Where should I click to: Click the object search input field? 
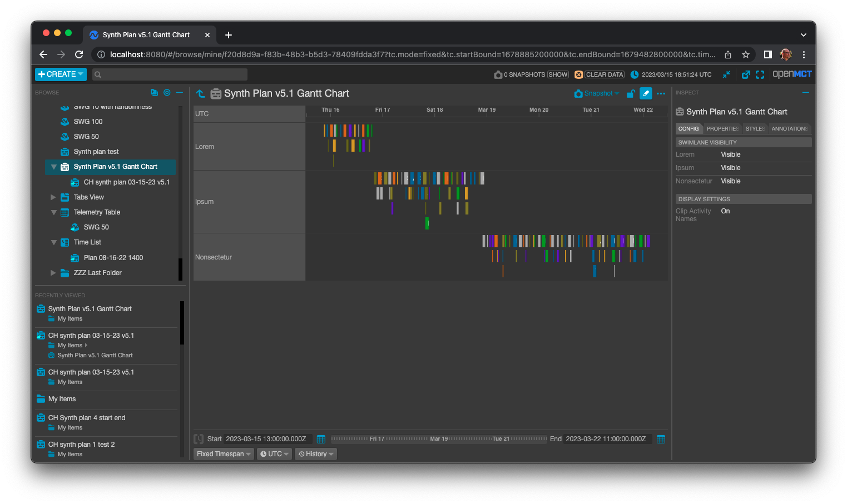[170, 74]
